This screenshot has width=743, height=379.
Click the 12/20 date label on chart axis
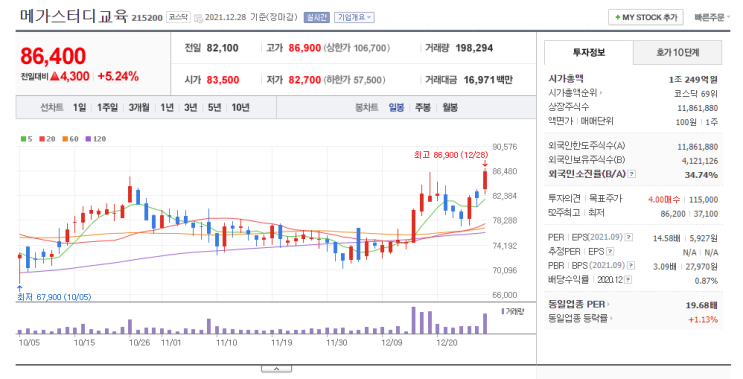pyautogui.click(x=446, y=343)
